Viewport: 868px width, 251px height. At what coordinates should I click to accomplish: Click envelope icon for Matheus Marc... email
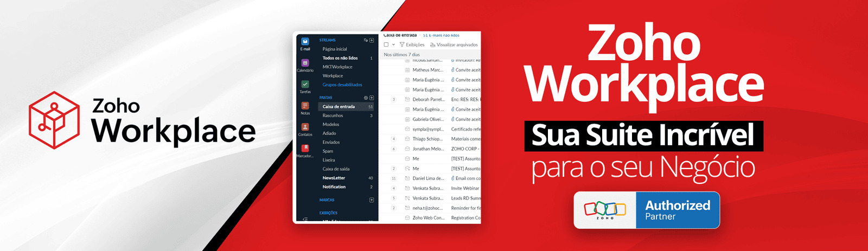coord(407,70)
